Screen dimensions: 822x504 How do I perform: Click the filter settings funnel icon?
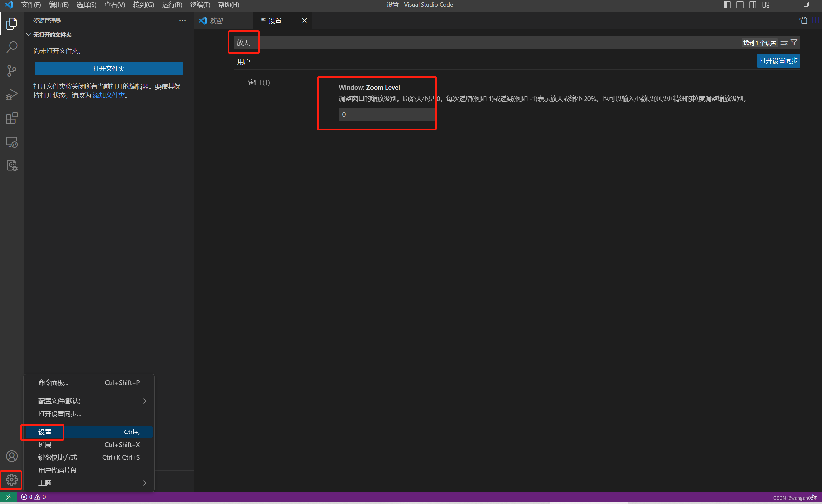point(794,42)
